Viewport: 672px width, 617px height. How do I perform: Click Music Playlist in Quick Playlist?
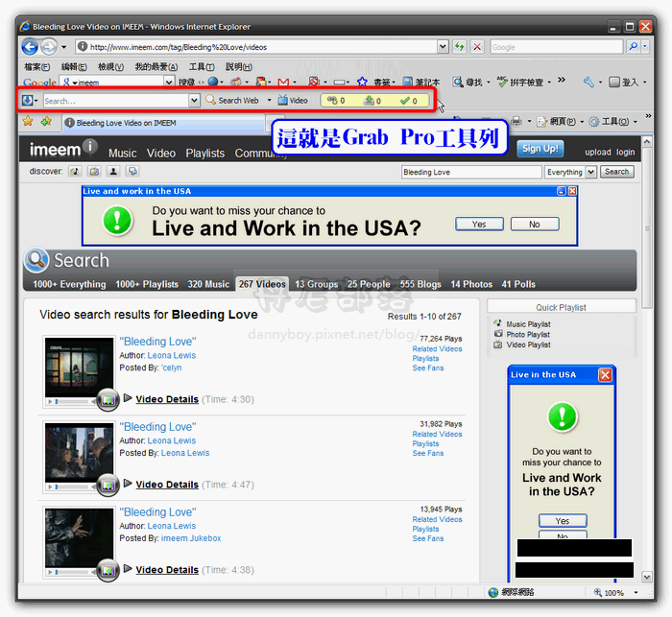click(x=528, y=324)
